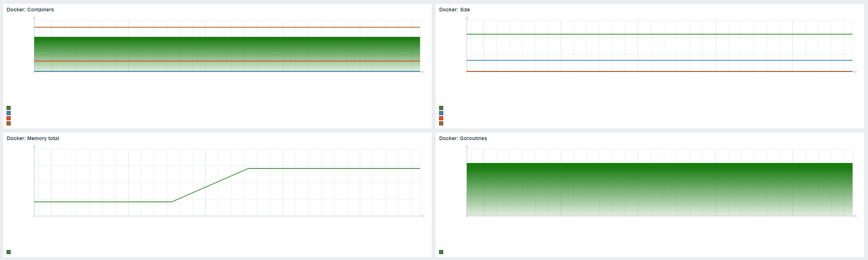Click the brown legend swatch under Docker: Containers
The height and width of the screenshot is (260, 868).
click(x=9, y=124)
